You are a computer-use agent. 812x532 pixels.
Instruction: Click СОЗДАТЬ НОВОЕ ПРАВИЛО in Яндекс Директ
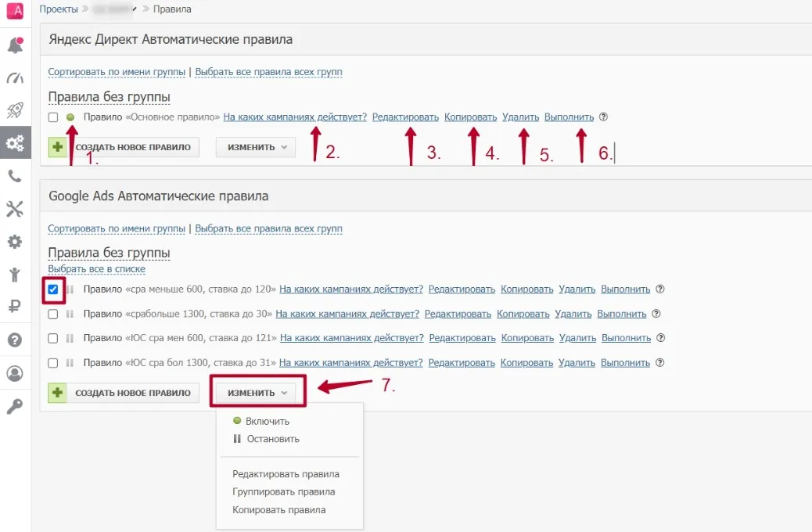pos(124,147)
